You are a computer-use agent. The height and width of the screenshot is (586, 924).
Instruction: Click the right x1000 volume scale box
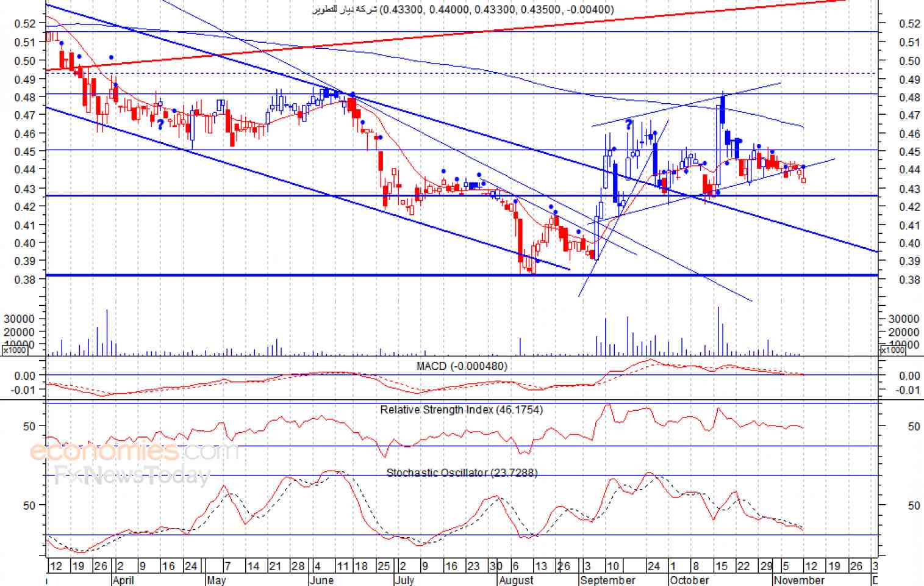coord(892,350)
